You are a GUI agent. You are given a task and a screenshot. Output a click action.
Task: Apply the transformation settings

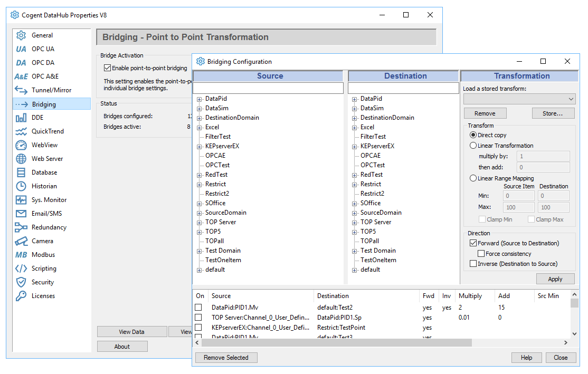pyautogui.click(x=555, y=279)
